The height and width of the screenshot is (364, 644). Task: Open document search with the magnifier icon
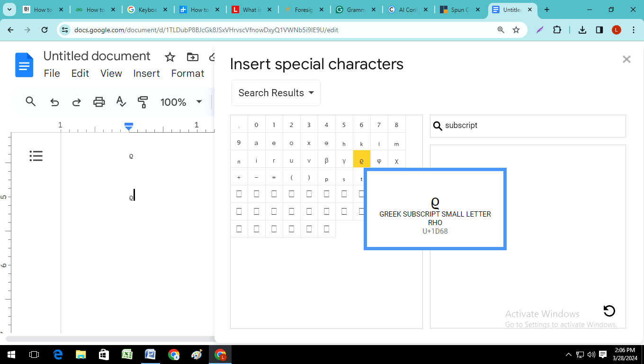click(x=30, y=101)
